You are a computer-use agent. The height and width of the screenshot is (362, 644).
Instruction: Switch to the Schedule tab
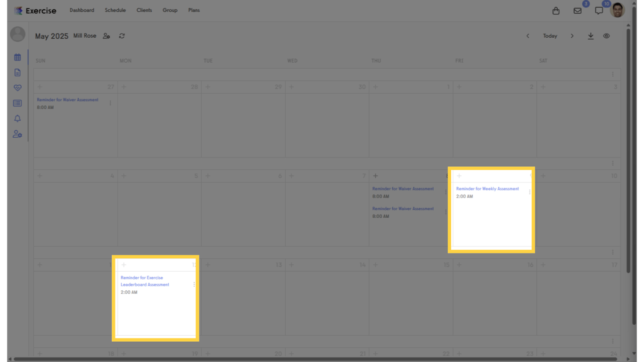point(115,10)
